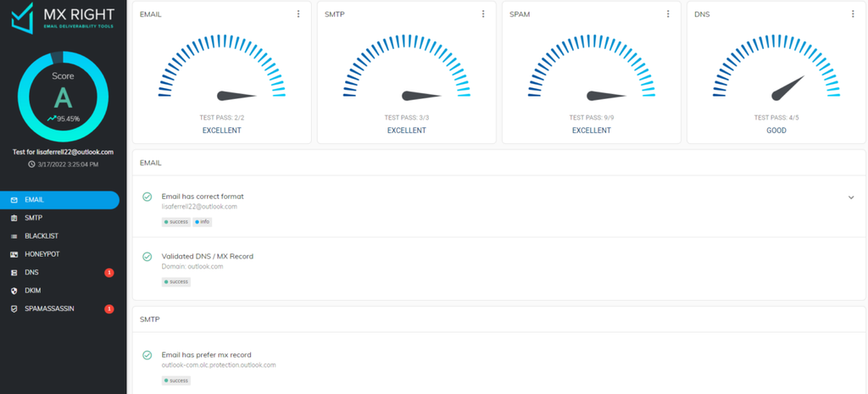Open the three-dot menu on SPAM card

[x=668, y=14]
